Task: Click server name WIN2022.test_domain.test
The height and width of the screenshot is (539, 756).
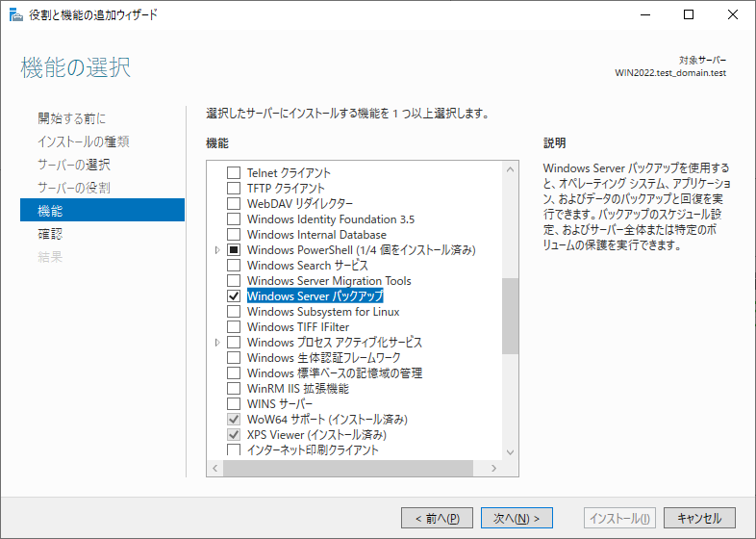Action: coord(670,73)
